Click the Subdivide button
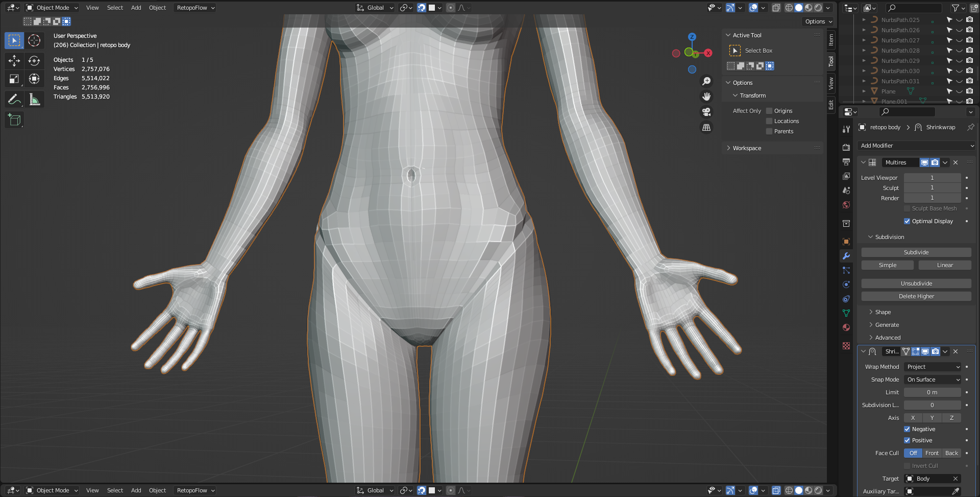The width and height of the screenshot is (980, 497). 916,252
